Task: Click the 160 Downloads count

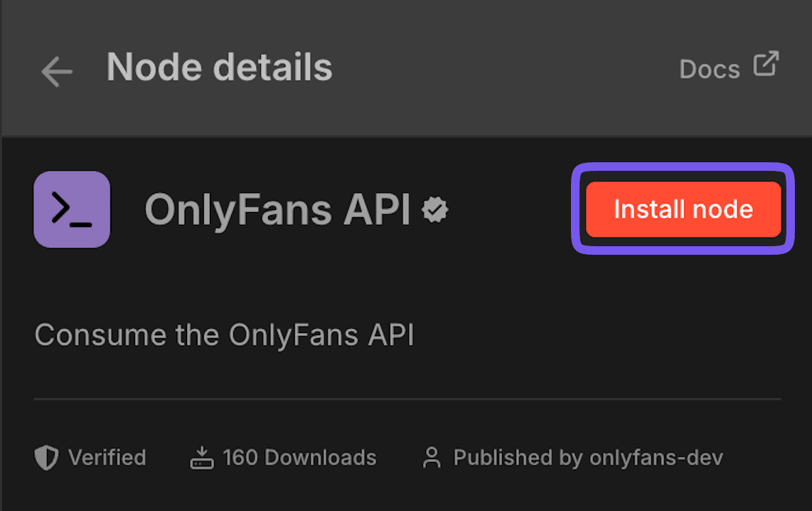Action: [x=299, y=458]
